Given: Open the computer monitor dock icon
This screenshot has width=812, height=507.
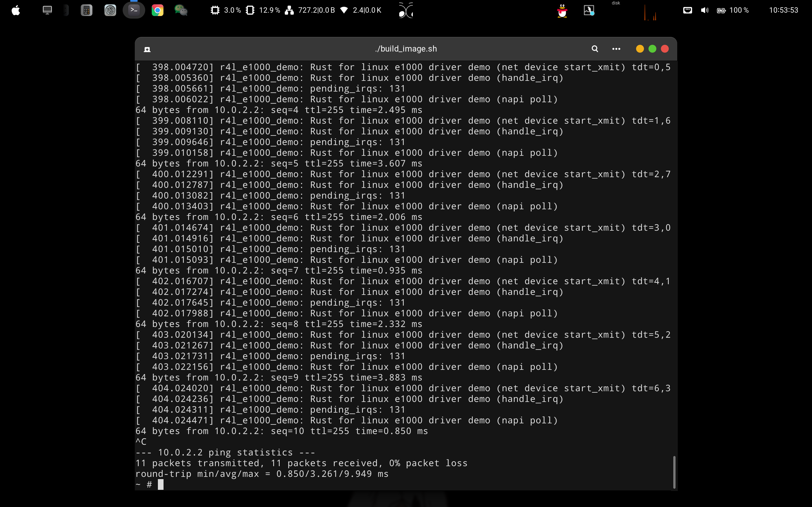Looking at the screenshot, I should [47, 10].
